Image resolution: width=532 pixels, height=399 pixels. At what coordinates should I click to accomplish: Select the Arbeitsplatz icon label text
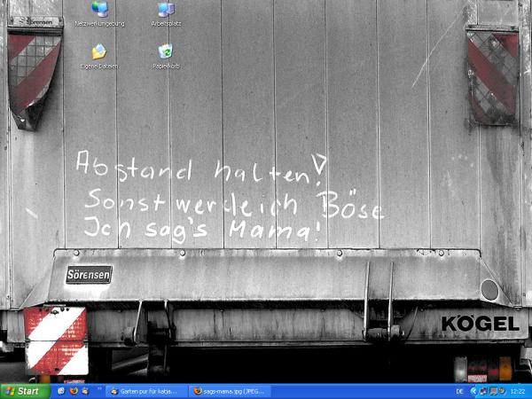pos(165,24)
